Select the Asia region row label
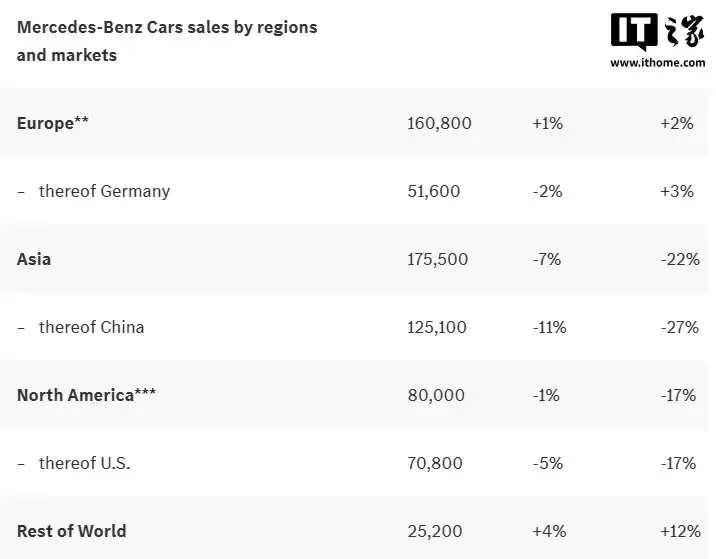 (x=34, y=259)
